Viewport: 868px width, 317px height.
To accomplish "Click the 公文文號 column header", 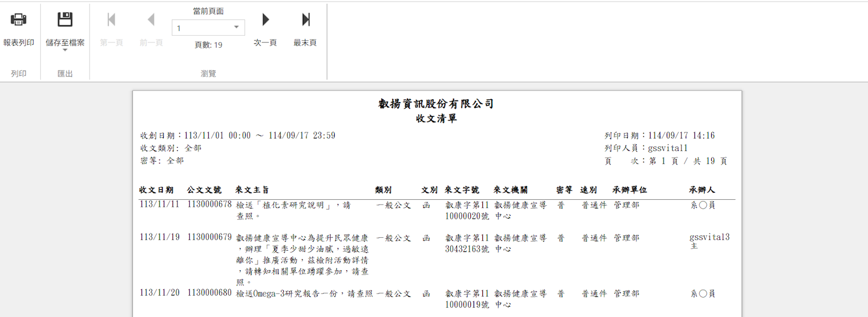I will click(204, 190).
